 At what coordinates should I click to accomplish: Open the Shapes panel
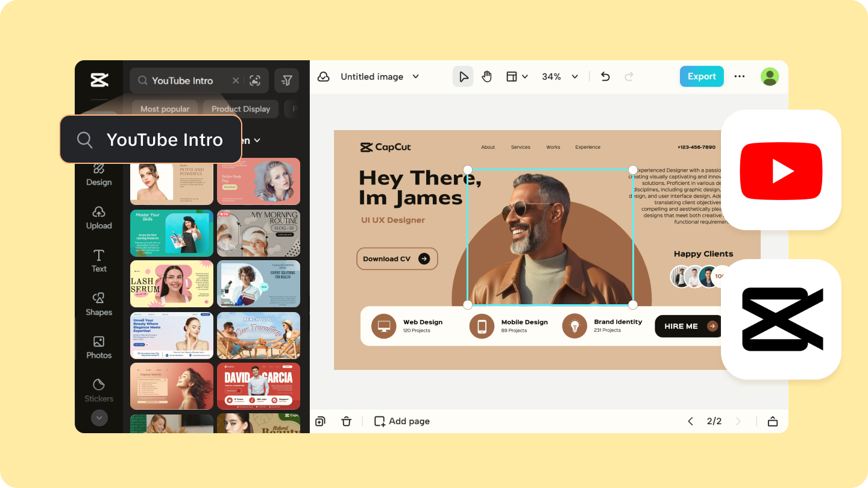[x=99, y=305]
